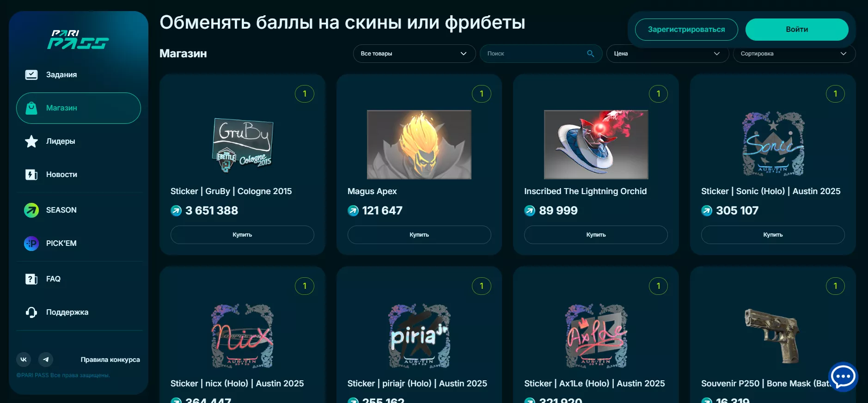Screen dimensions: 868x403
Task: Click the PARI PASS logo
Action: coord(78,40)
